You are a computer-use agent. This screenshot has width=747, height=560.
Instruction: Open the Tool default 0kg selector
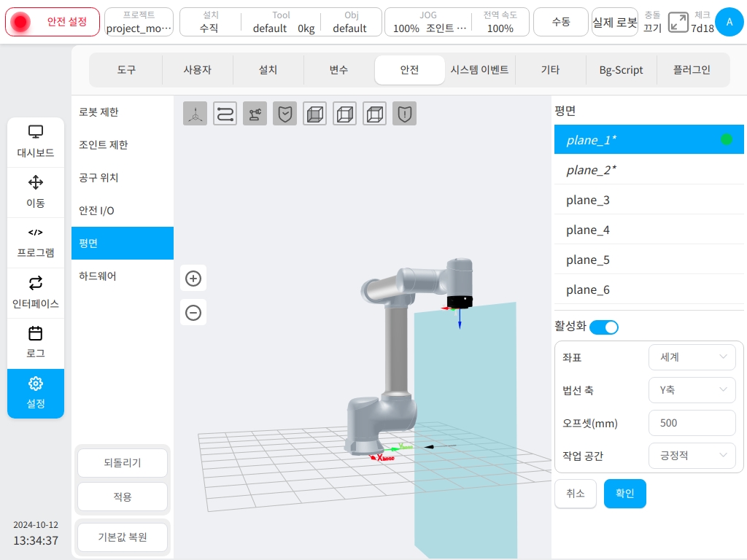(x=282, y=22)
